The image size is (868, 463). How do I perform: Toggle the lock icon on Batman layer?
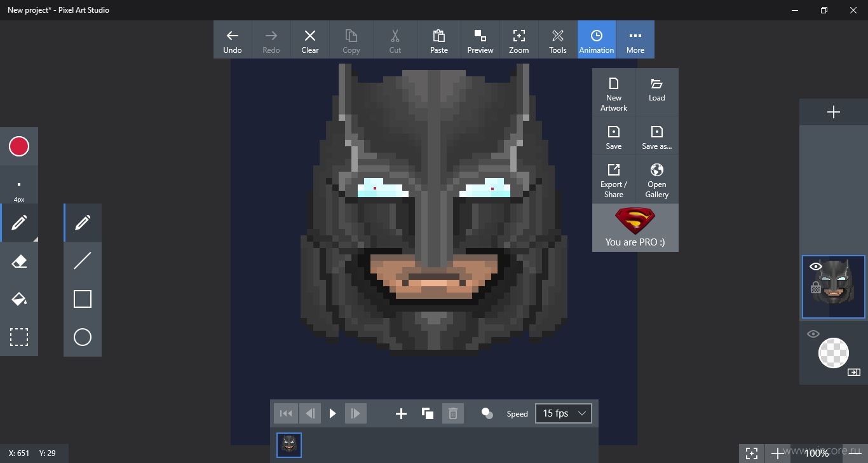[x=816, y=287]
